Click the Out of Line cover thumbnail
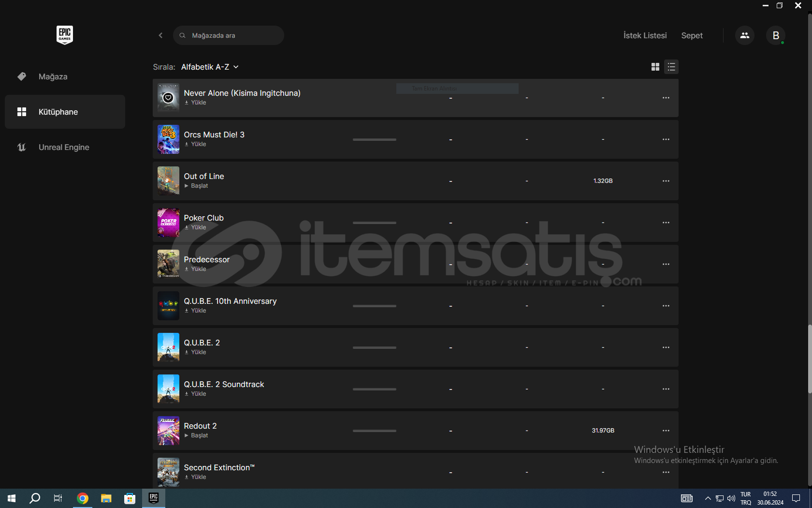Screen dimensions: 812x508 click(168, 181)
